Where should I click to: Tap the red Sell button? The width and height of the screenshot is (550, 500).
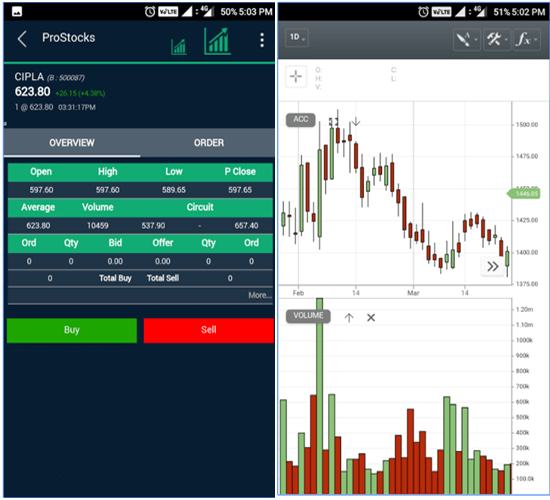[x=209, y=330]
